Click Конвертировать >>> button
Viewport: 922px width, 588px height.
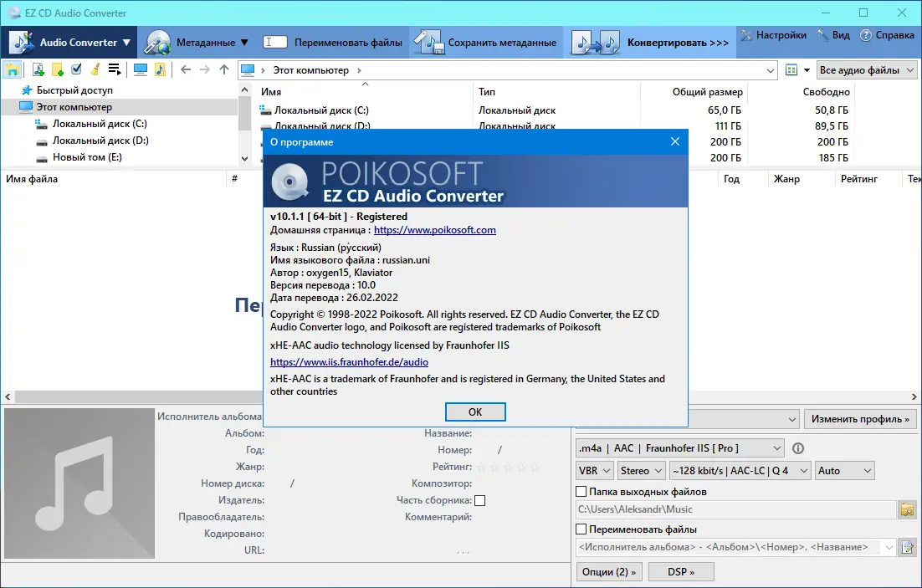pyautogui.click(x=650, y=43)
